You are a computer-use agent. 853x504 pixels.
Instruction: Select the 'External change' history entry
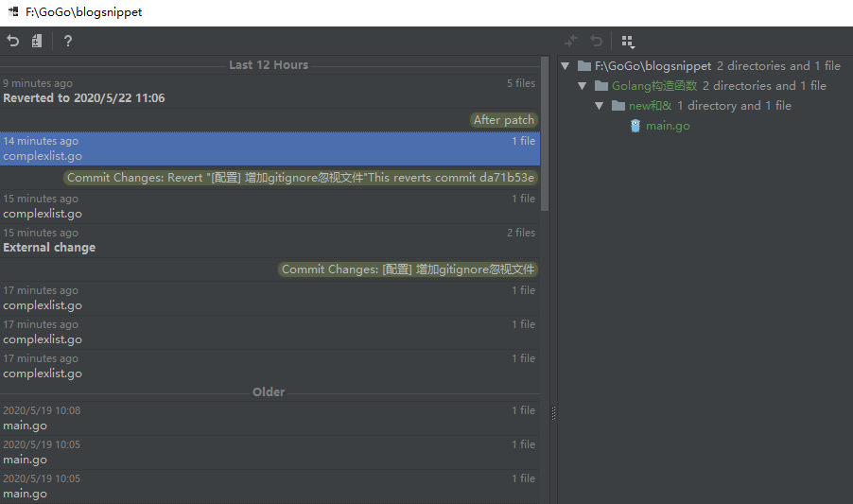49,248
